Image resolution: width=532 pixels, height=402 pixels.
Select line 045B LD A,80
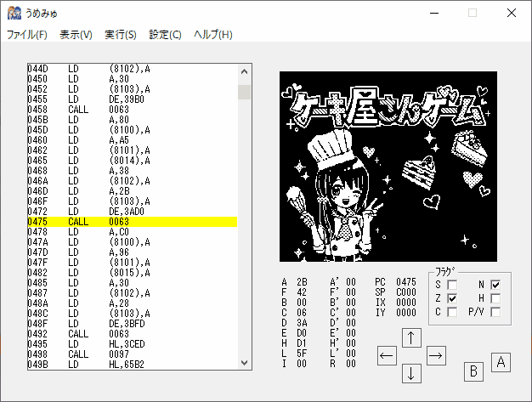133,120
